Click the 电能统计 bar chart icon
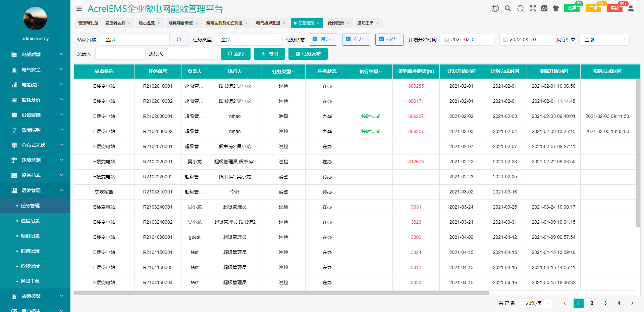The height and width of the screenshot is (312, 644). point(14,85)
